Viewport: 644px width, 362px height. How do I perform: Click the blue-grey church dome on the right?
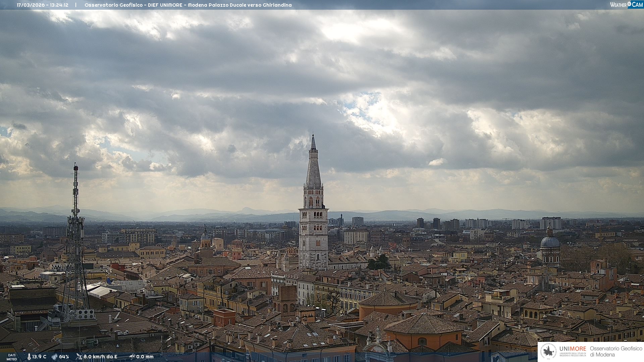coord(550,242)
